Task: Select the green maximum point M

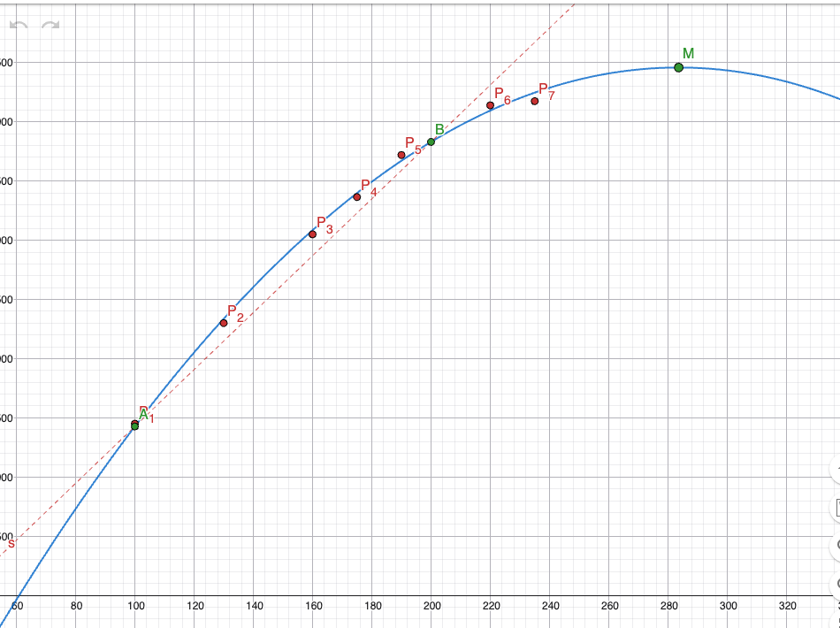Action: point(679,67)
